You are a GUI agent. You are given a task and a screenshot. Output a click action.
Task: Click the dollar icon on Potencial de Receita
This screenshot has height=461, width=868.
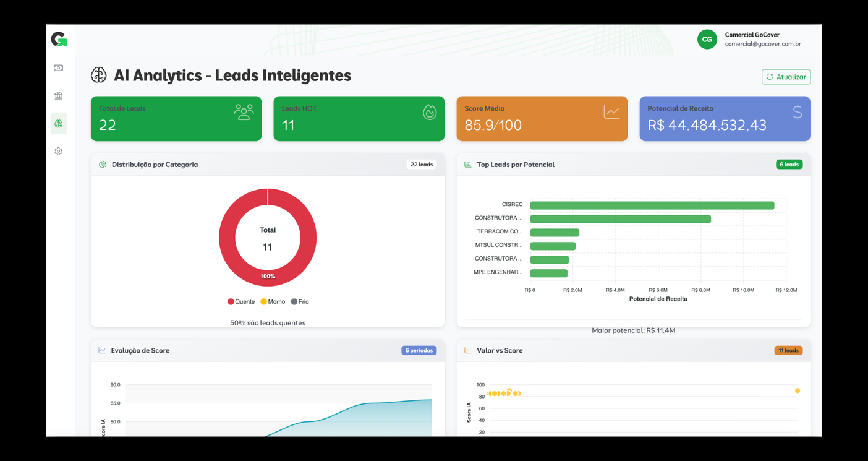797,112
